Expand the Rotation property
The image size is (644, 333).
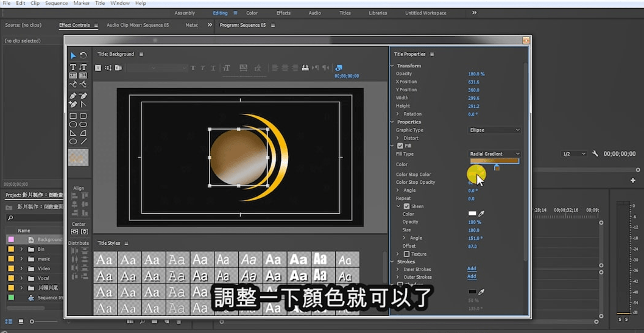pyautogui.click(x=398, y=114)
